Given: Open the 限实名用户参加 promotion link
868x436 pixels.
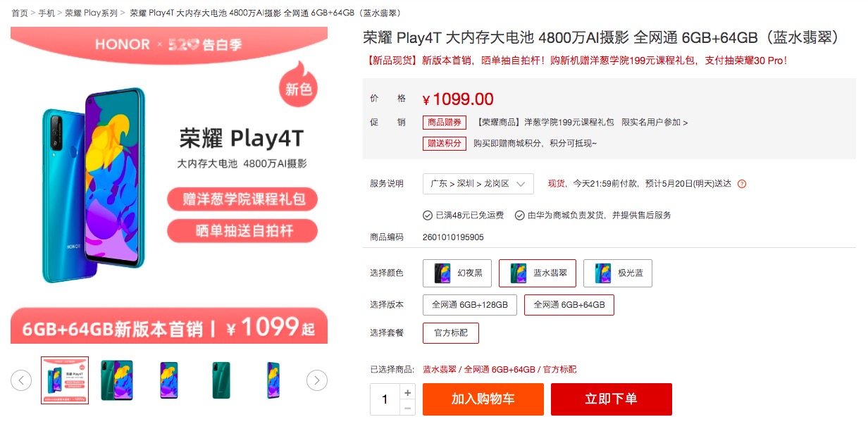Looking at the screenshot, I should tap(655, 123).
